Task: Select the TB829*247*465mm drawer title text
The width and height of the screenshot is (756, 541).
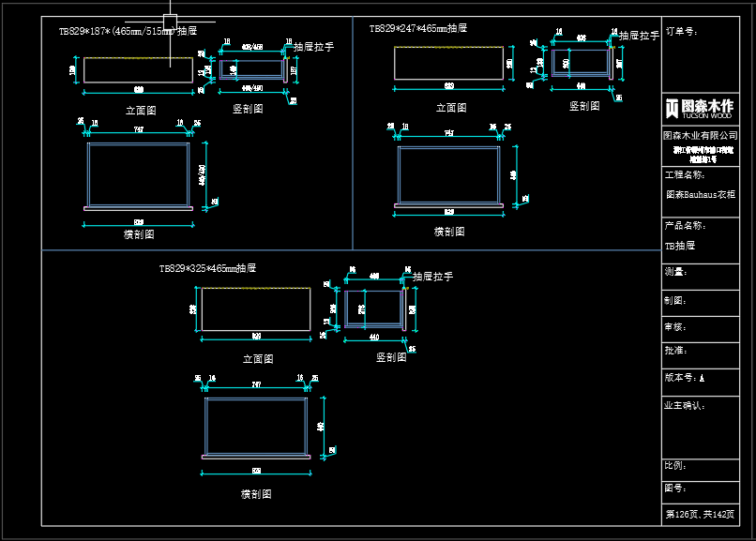Action: point(418,28)
